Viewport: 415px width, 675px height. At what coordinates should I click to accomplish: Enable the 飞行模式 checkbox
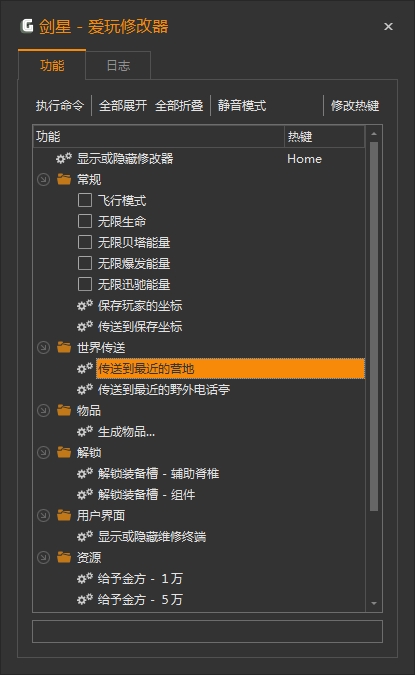(85, 200)
